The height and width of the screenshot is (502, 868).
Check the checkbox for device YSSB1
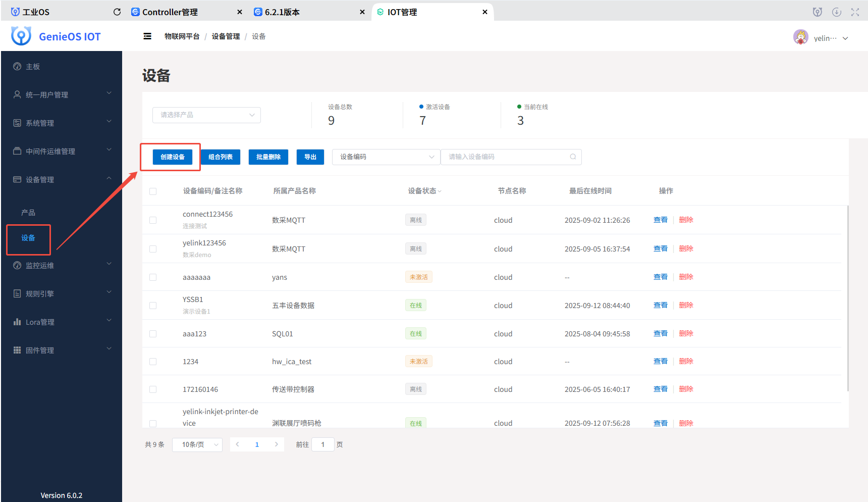click(153, 305)
